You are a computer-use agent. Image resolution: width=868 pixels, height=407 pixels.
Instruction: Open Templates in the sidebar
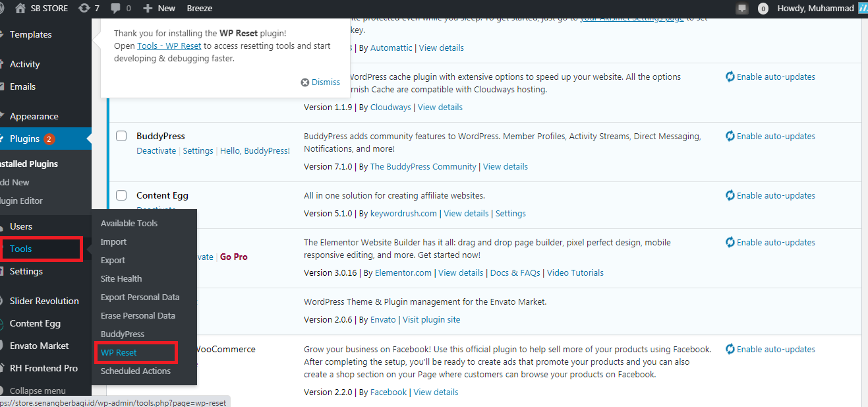pyautogui.click(x=30, y=34)
